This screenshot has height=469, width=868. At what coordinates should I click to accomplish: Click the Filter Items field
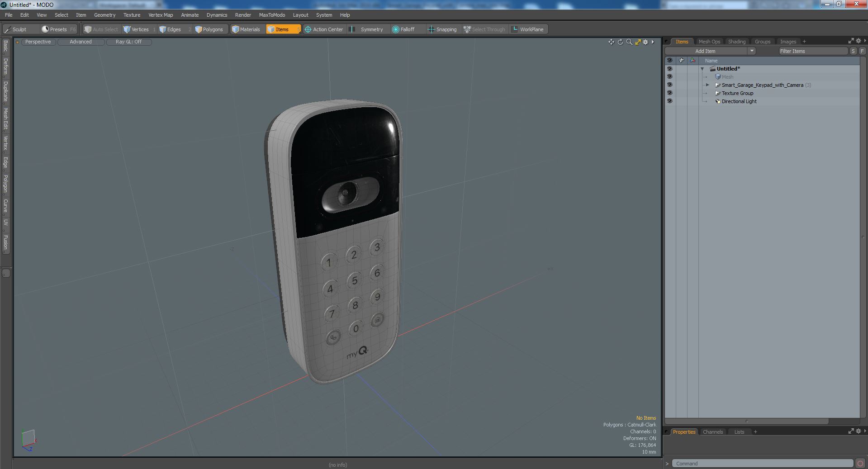813,51
